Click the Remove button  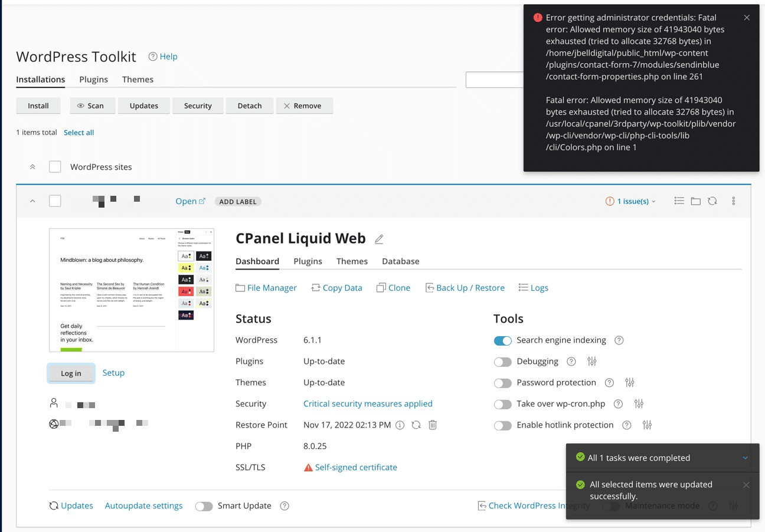(x=305, y=106)
